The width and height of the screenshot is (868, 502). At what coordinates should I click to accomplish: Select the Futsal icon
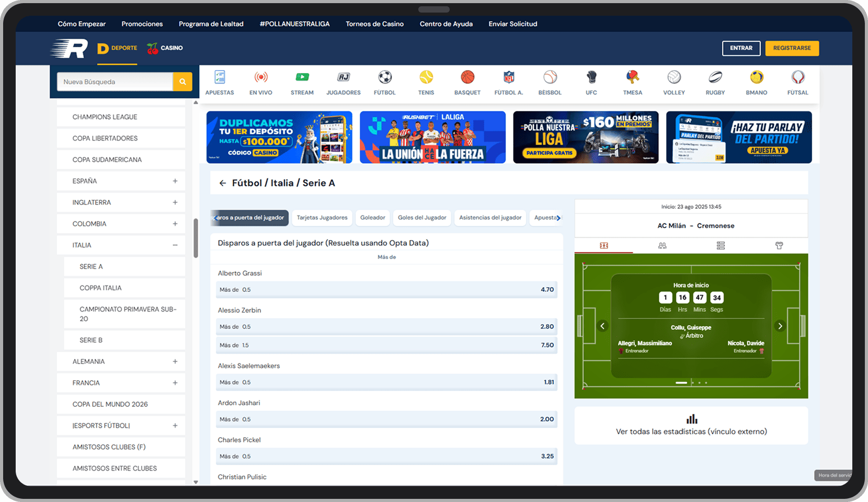point(798,77)
